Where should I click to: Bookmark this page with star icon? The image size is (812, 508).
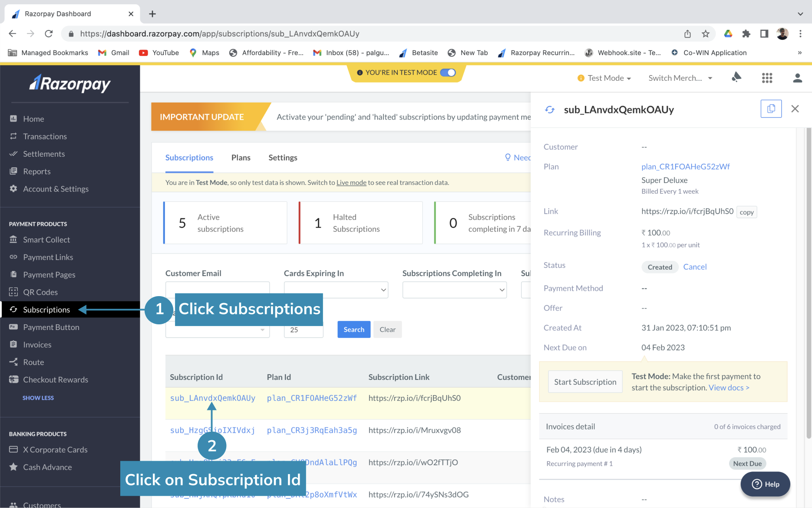706,33
